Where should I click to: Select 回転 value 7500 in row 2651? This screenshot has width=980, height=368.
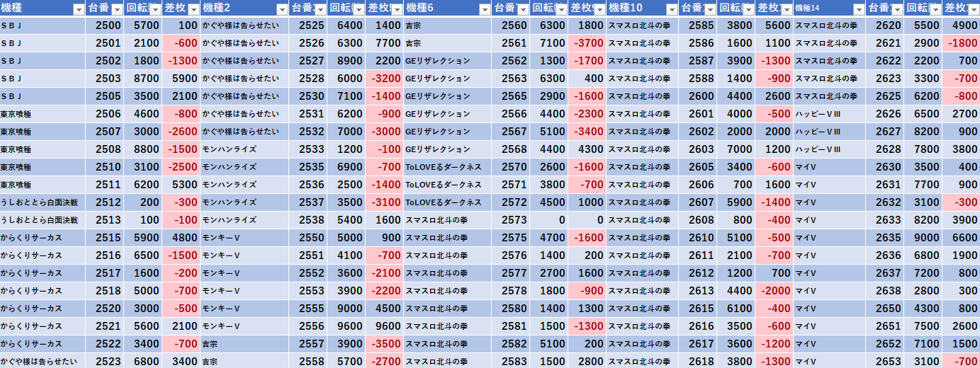coord(924,326)
